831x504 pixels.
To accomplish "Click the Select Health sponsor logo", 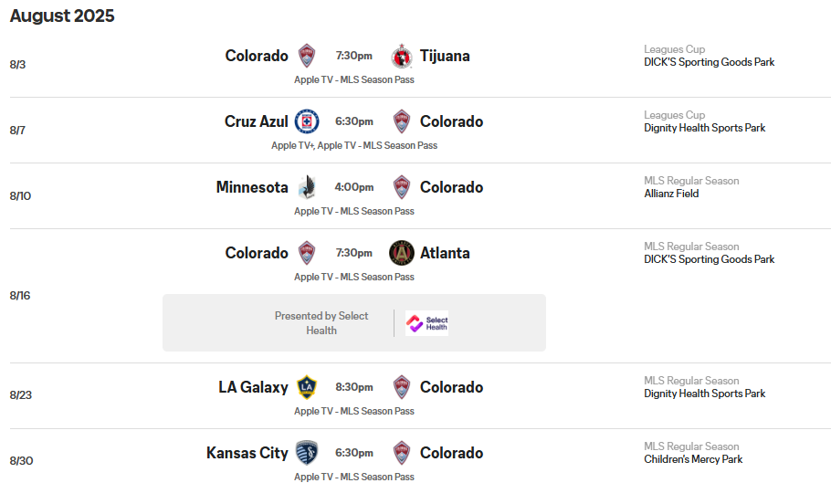I will pyautogui.click(x=426, y=322).
